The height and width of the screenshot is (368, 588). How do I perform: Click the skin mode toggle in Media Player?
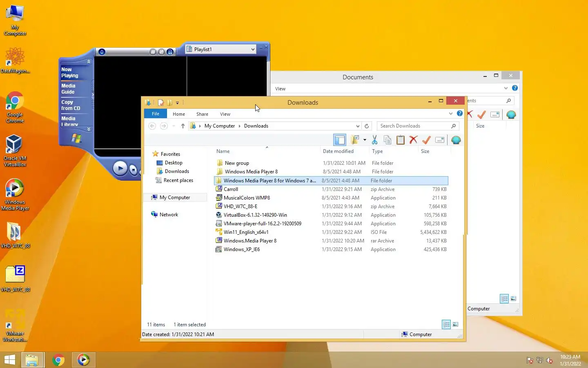102,52
